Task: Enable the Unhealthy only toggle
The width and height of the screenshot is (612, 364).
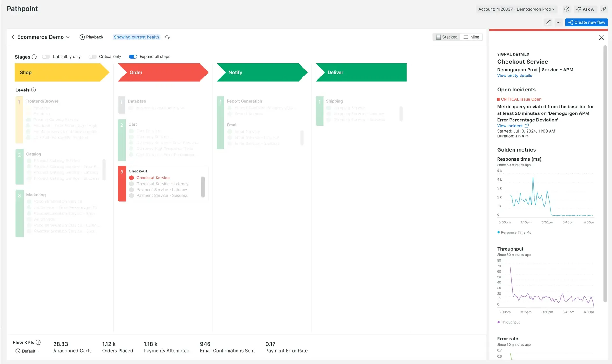Action: (x=46, y=57)
